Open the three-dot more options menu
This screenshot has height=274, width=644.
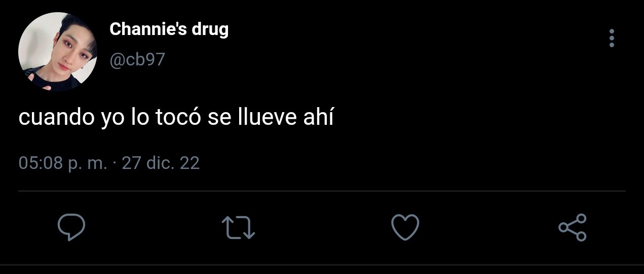point(612,39)
